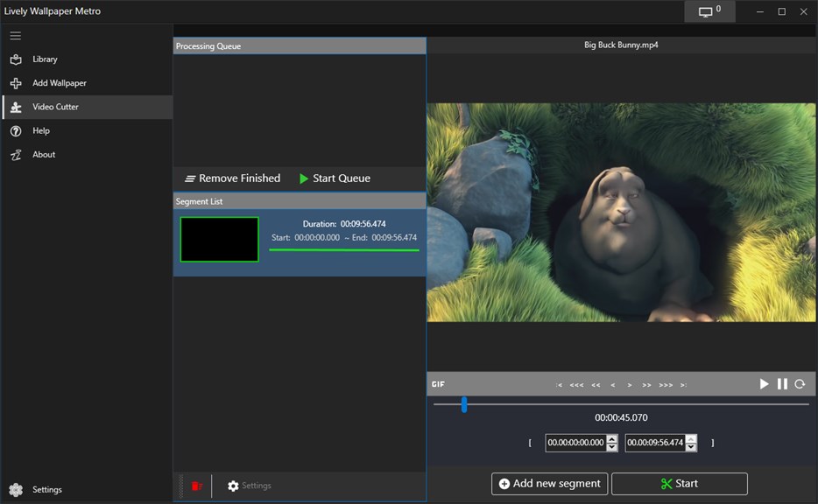Click the video seek slider handle
The width and height of the screenshot is (818, 504).
coord(464,404)
